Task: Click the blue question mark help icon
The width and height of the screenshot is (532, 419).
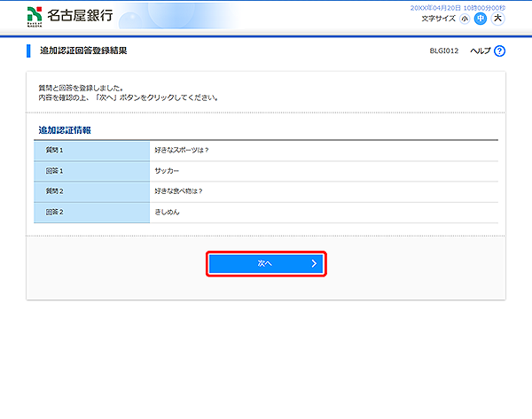Action: (x=499, y=51)
